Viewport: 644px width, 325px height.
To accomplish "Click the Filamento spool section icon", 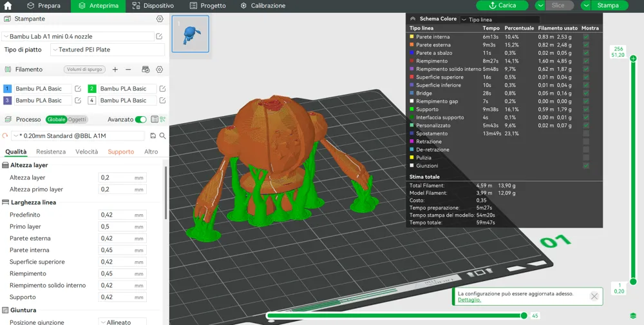I will 7,70.
